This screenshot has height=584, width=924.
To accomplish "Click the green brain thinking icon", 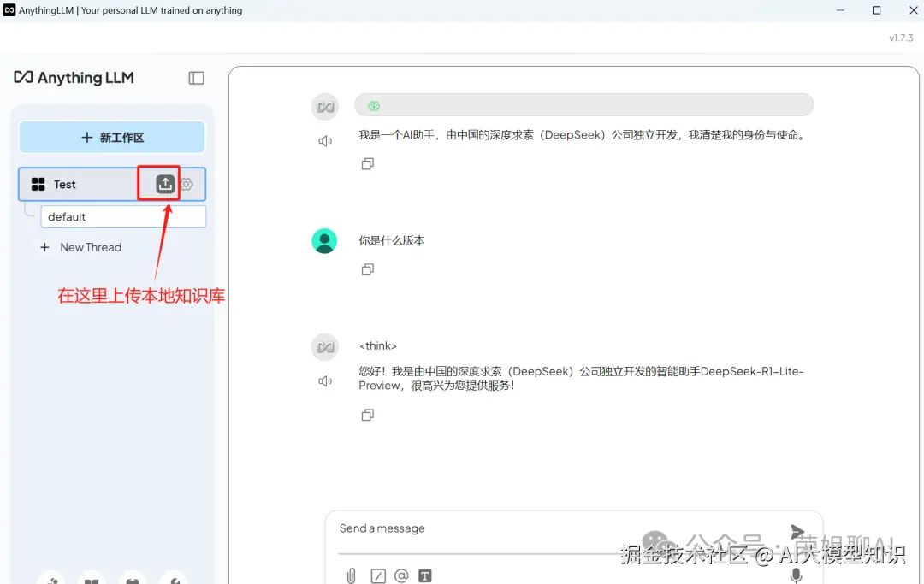I will tap(374, 106).
